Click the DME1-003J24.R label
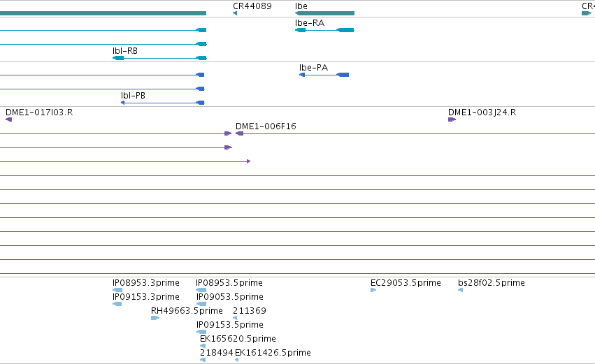 click(482, 112)
